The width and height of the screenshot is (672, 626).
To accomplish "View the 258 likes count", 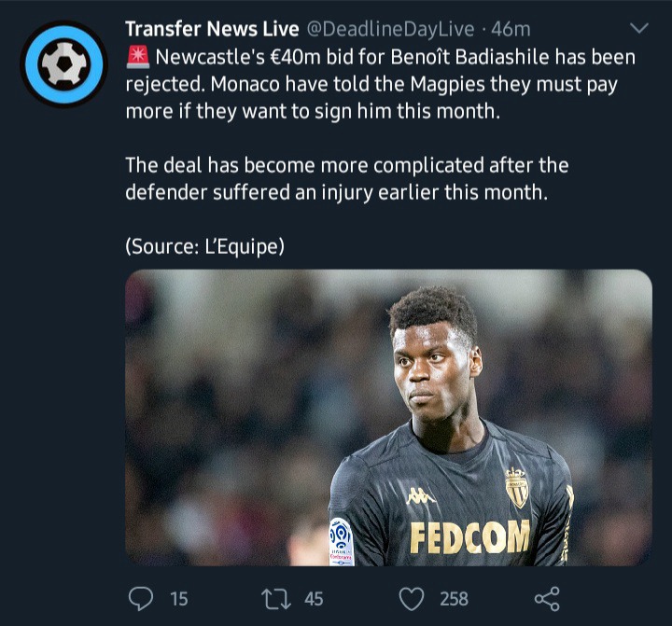I will point(454,599).
